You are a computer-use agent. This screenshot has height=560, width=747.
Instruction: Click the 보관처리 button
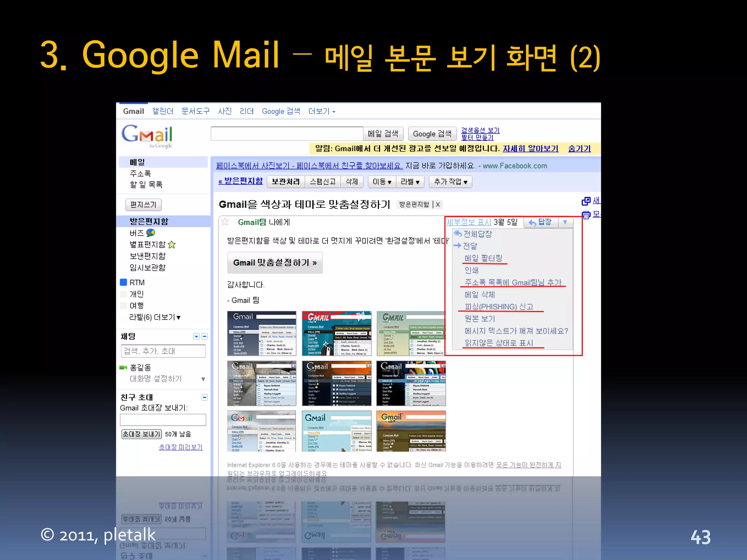click(x=286, y=182)
